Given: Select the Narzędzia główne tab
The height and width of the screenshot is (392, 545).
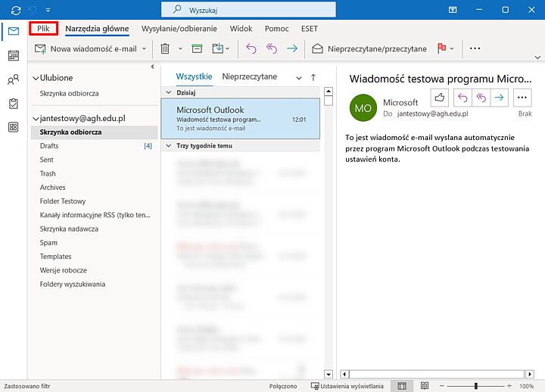Looking at the screenshot, I should (x=97, y=29).
